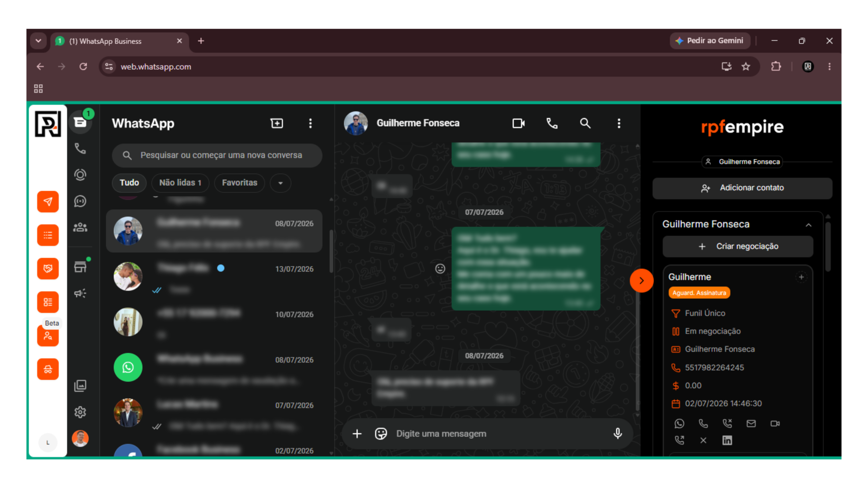Click the Criar negociação button

coord(738,246)
